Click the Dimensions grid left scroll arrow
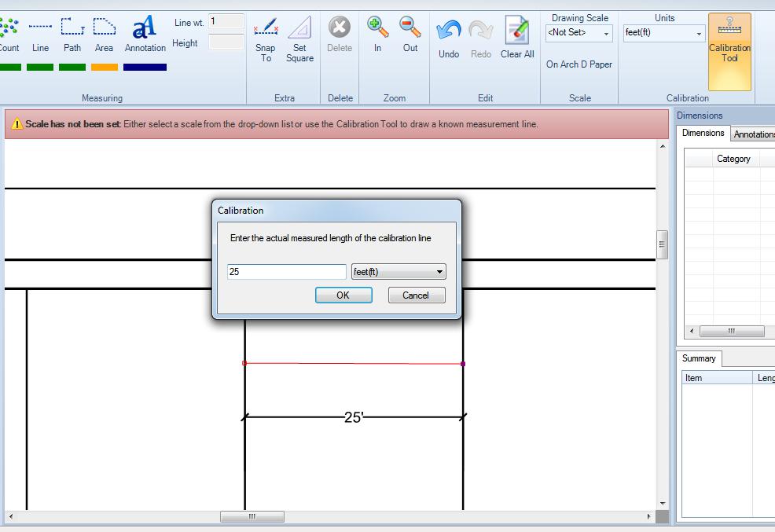Screen dimensions: 775x532 click(x=692, y=331)
